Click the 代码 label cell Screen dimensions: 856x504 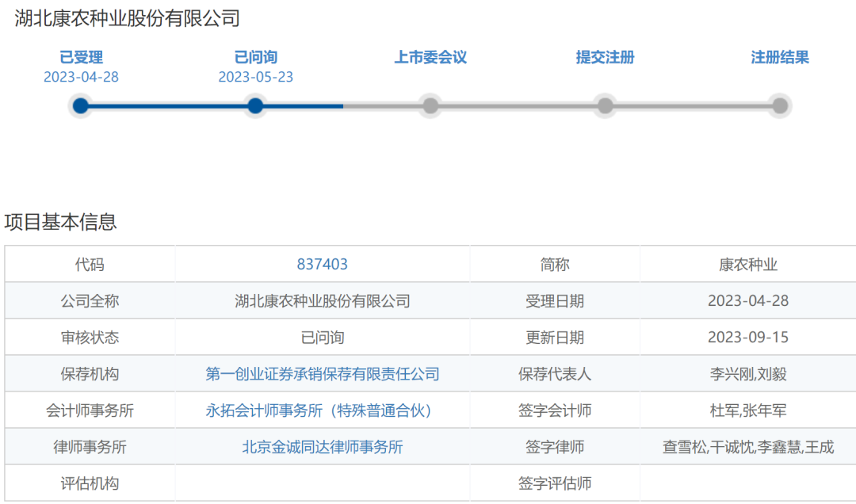pyautogui.click(x=90, y=265)
